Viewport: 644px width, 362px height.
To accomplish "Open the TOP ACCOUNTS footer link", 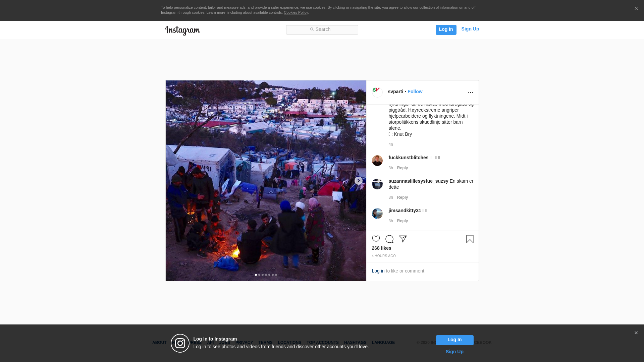I will pos(322,343).
